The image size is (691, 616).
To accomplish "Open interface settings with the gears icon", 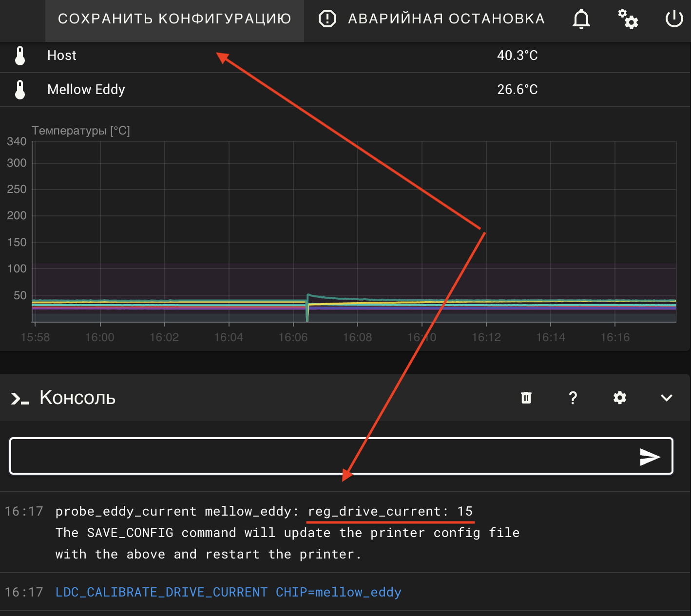I will click(x=628, y=19).
